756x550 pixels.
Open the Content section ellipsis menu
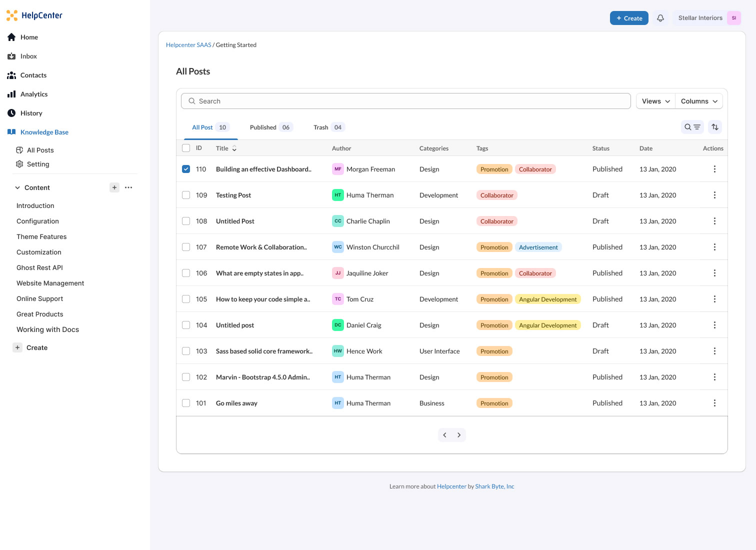coord(128,187)
